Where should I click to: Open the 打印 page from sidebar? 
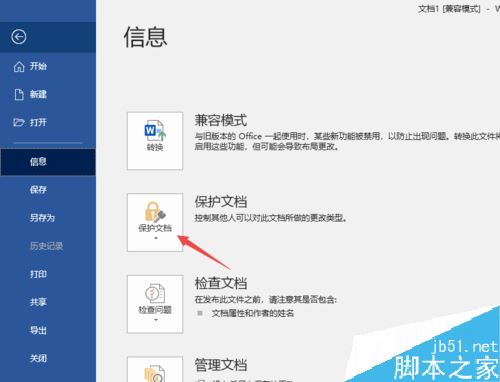[48, 274]
